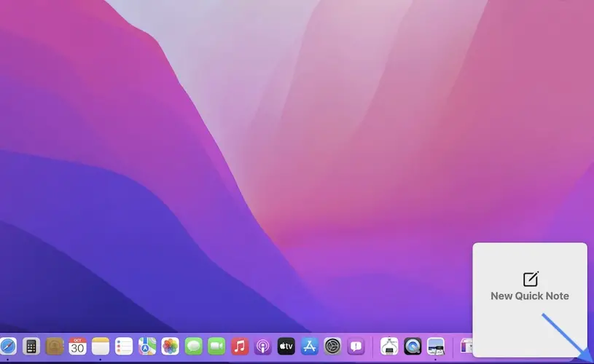The image size is (594, 364).
Task: Open FaceTime from the Dock
Action: tap(216, 347)
